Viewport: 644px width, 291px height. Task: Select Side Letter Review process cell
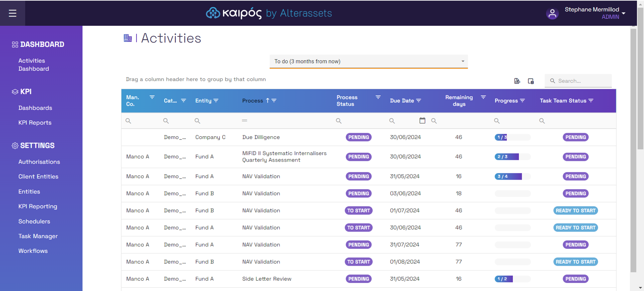267,279
